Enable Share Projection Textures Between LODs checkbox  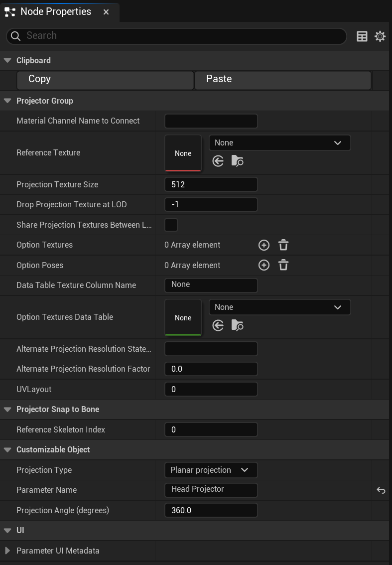171,225
